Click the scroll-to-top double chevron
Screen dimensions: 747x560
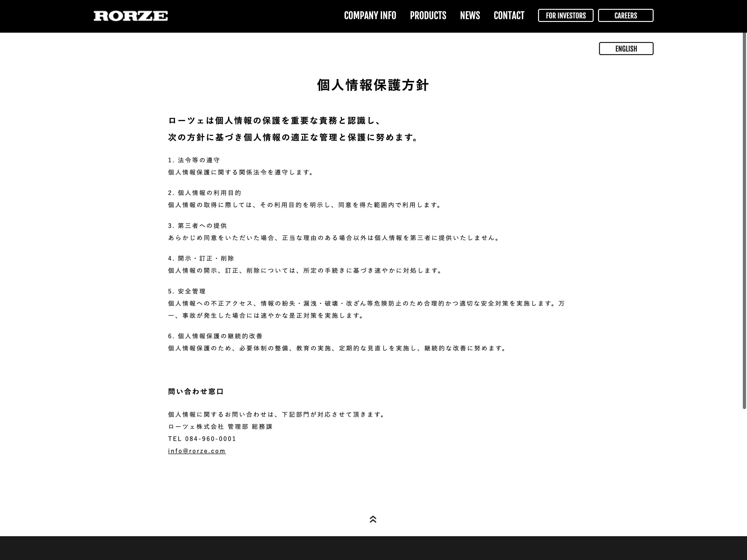373,519
